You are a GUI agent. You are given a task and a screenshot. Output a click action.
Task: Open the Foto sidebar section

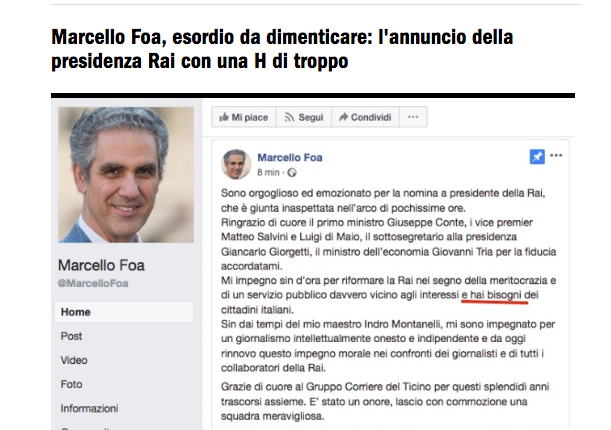[71, 384]
